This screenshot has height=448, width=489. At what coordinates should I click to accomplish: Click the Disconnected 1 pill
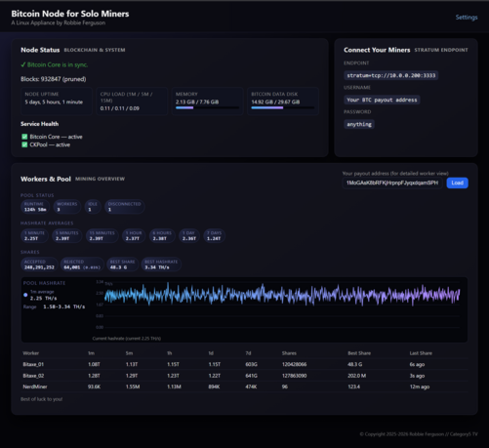(x=124, y=207)
